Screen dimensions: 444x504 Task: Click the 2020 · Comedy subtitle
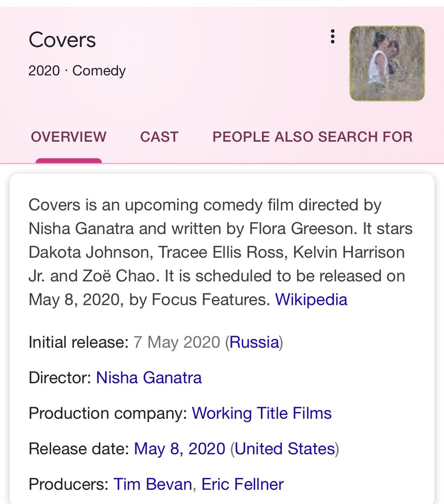tap(77, 71)
